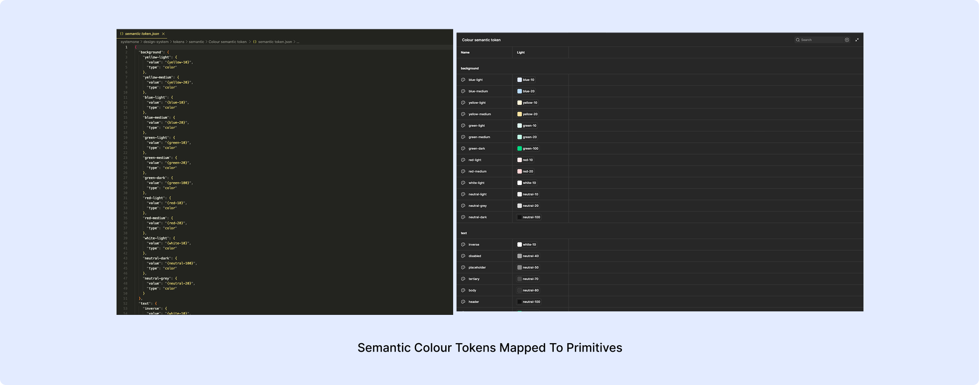Select the 'text' group heading
The height and width of the screenshot is (385, 980).
[x=464, y=233]
